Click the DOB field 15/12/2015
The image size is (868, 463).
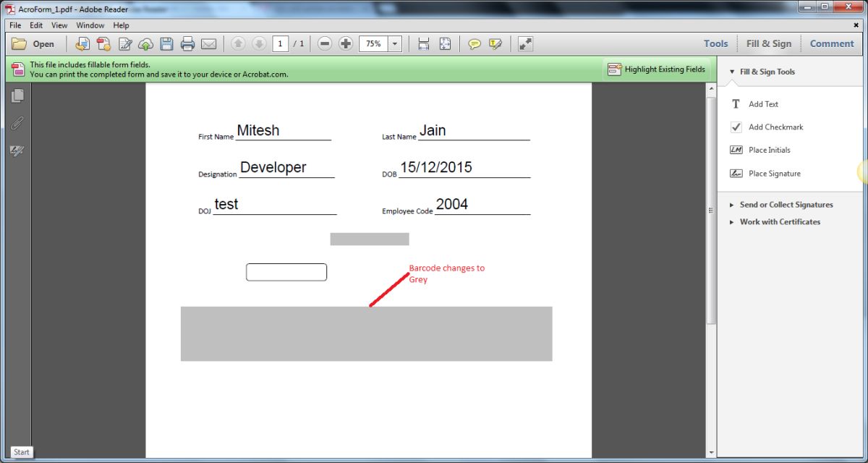pos(464,168)
